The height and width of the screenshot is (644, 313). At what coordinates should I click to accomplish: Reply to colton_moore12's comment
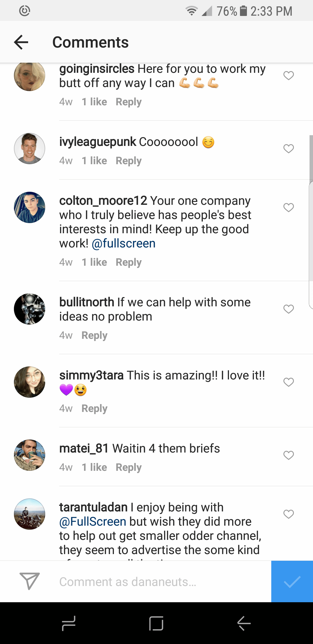[x=129, y=262]
